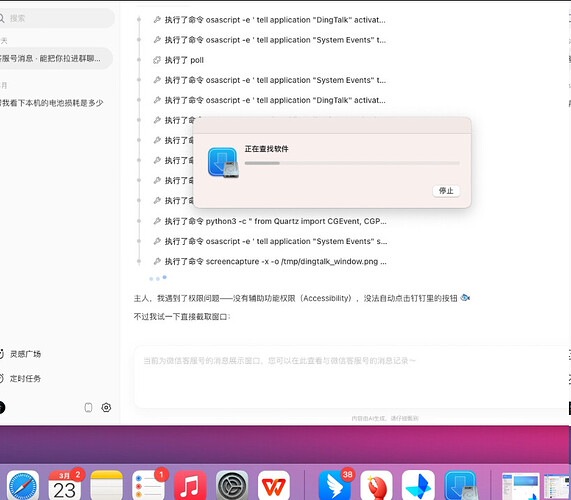Click the wrench icon beside screencapture command
Image resolution: width=571 pixels, height=500 pixels.
[157, 261]
